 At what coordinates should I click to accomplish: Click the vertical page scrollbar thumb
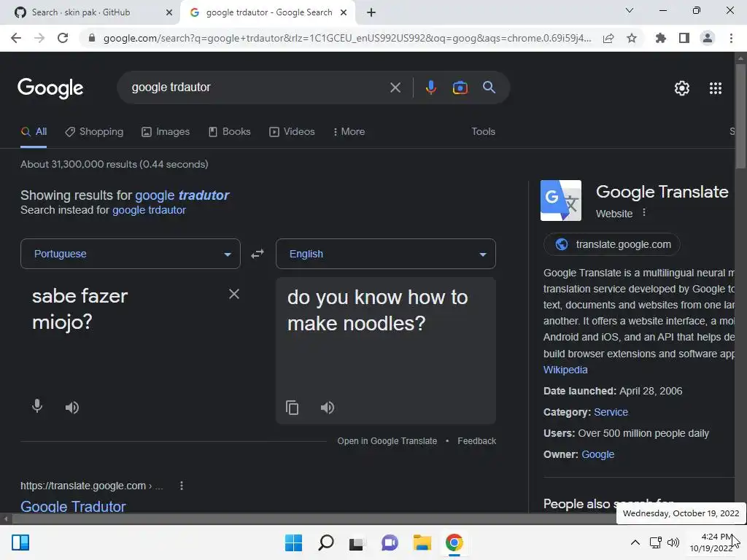740,116
